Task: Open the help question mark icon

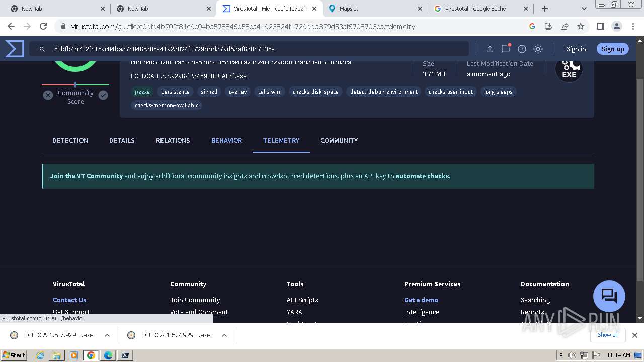Action: coord(522,49)
